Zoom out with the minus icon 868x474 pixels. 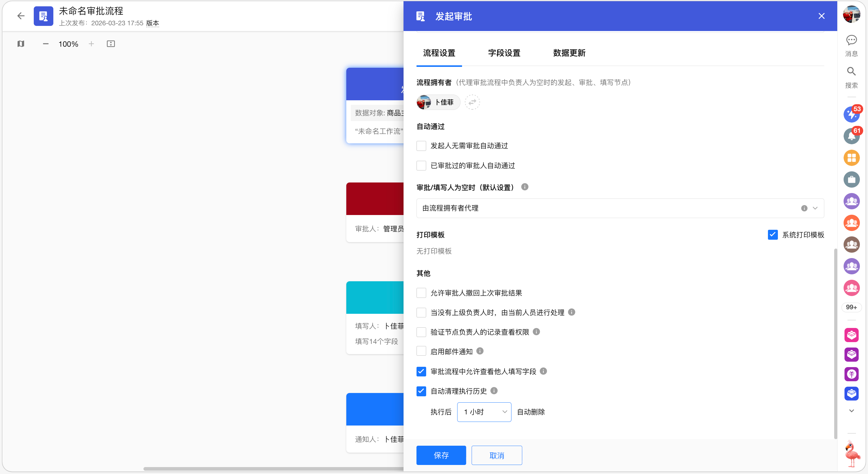tap(46, 44)
